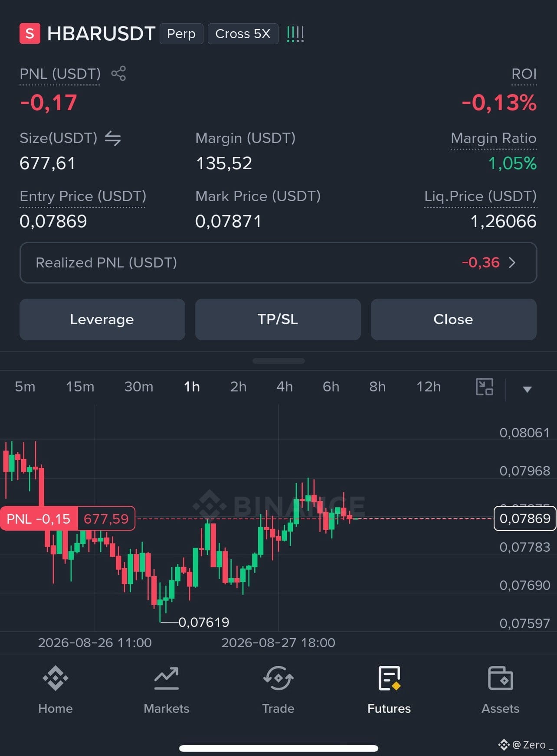Open the Futures tab

coord(389,690)
